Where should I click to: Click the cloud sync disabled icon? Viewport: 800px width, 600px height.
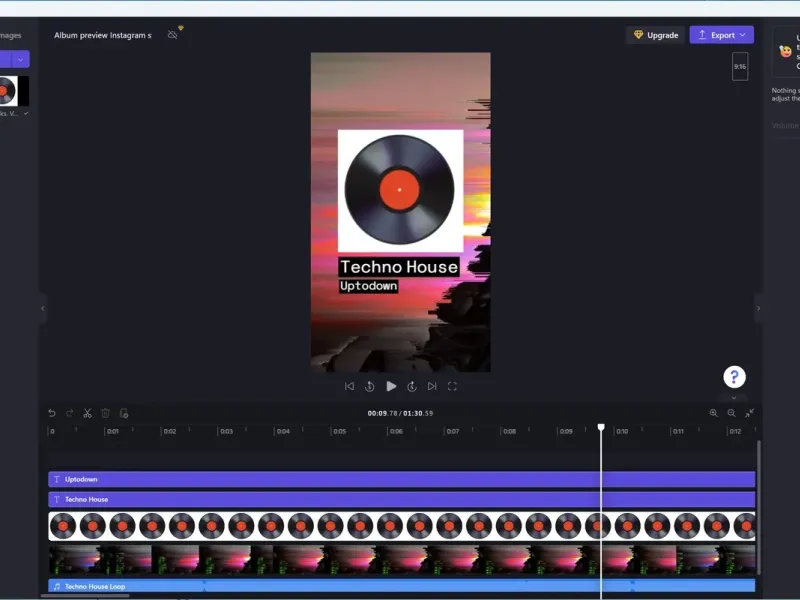coord(172,35)
